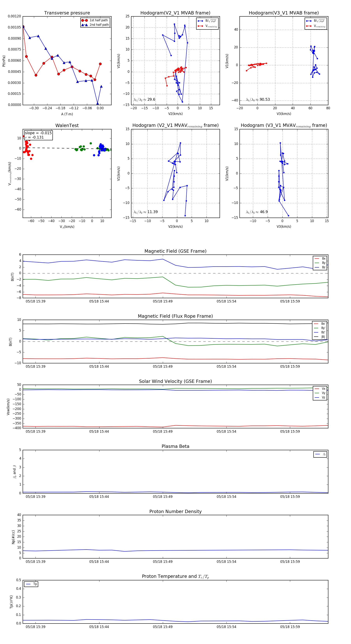
Task: Click the 'Vsw(km/s)' y-axis label
Action: click(8, 407)
